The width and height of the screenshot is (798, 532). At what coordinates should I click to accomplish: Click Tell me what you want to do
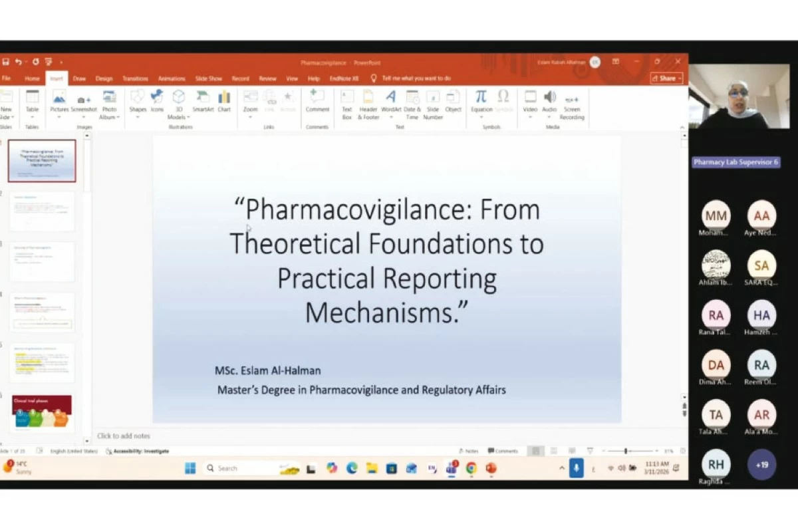pos(416,78)
